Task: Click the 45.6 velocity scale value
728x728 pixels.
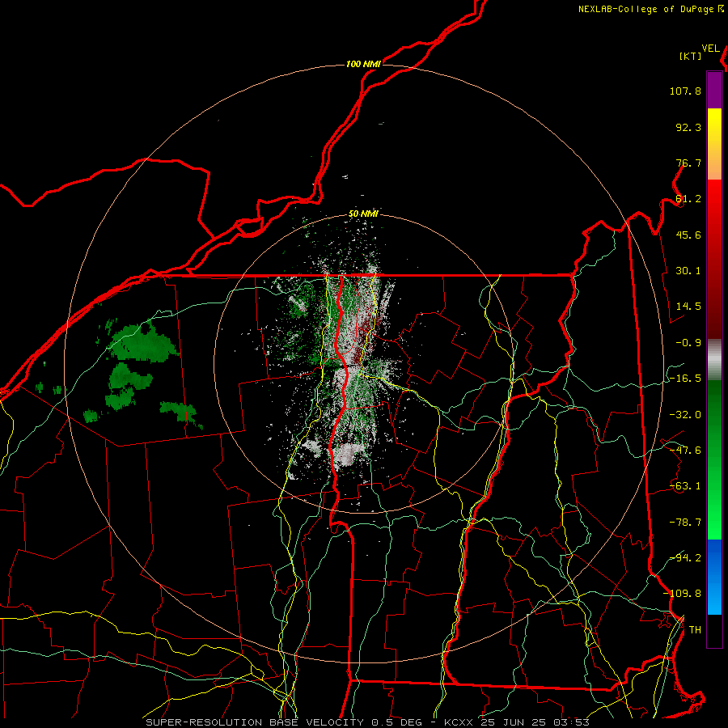Action: (x=688, y=235)
